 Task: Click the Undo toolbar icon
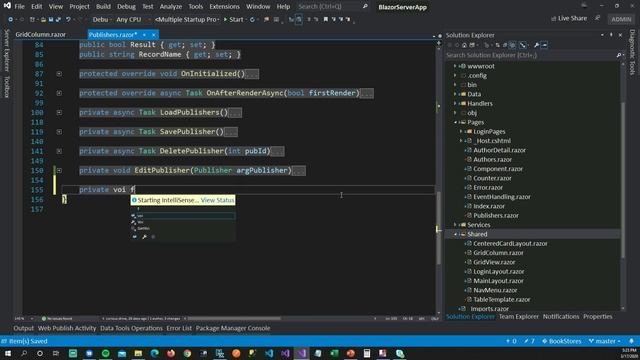click(68, 19)
